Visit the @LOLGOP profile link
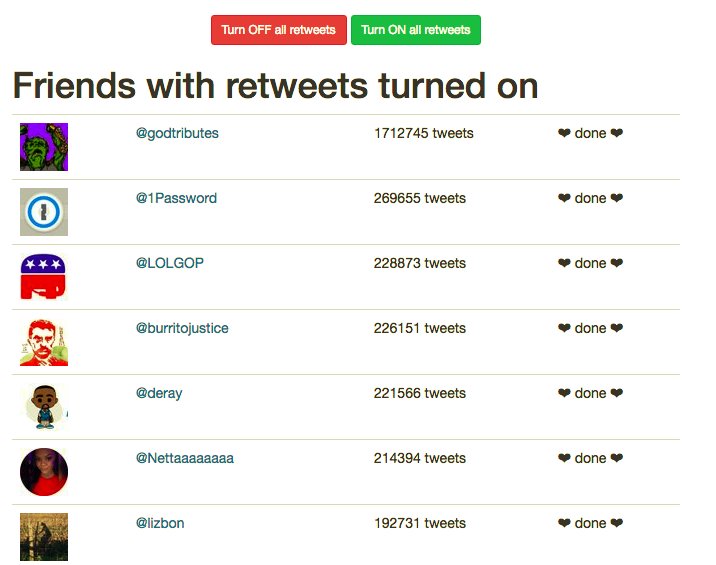This screenshot has height=565, width=716. coord(170,263)
